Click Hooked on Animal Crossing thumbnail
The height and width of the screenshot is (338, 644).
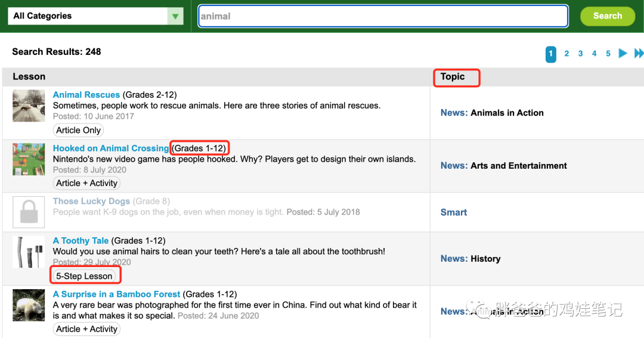[x=29, y=159]
